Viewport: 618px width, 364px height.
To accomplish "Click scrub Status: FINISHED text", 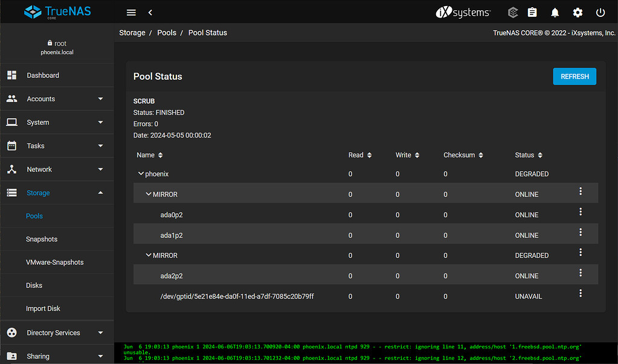I will (159, 113).
